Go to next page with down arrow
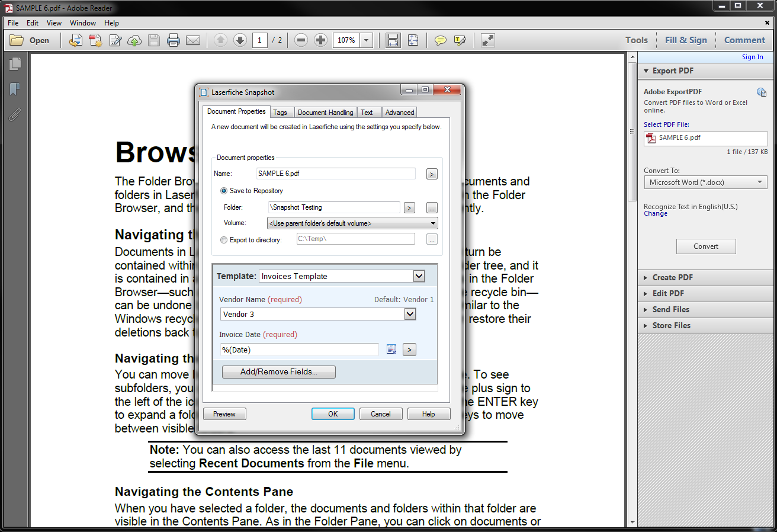Screen dimensions: 777x532 click(x=240, y=40)
